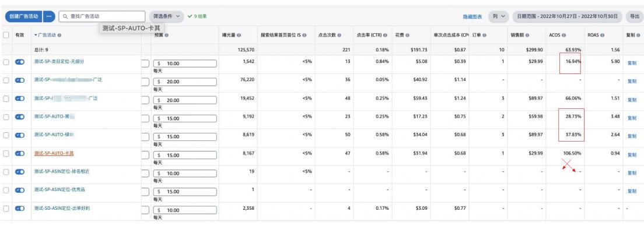Click the 创建广告活动 button

[x=22, y=16]
